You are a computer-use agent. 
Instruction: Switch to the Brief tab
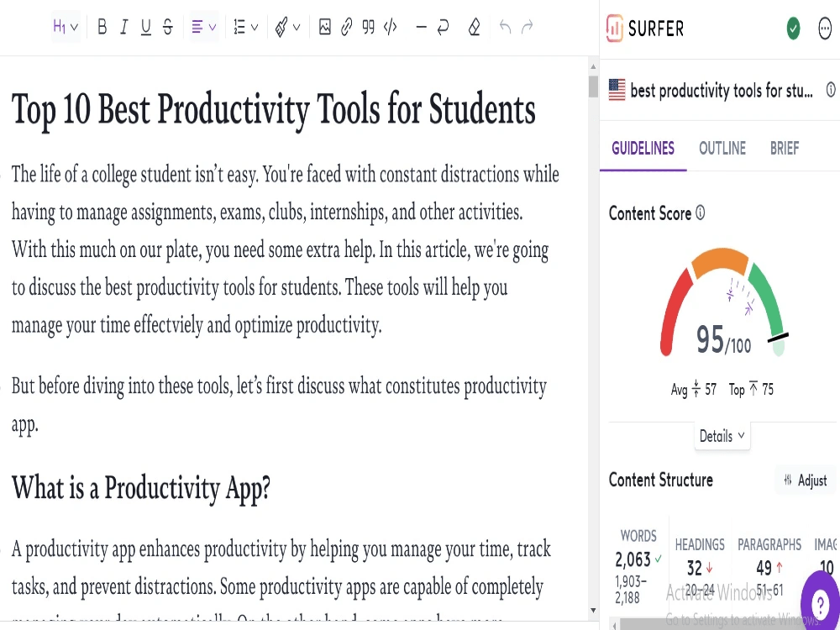click(x=785, y=149)
